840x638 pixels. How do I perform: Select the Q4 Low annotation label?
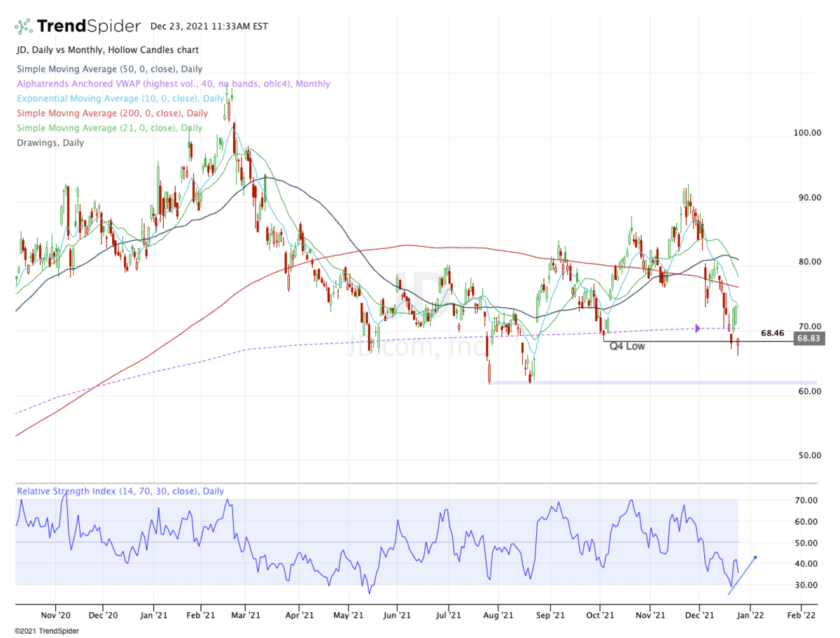click(626, 346)
